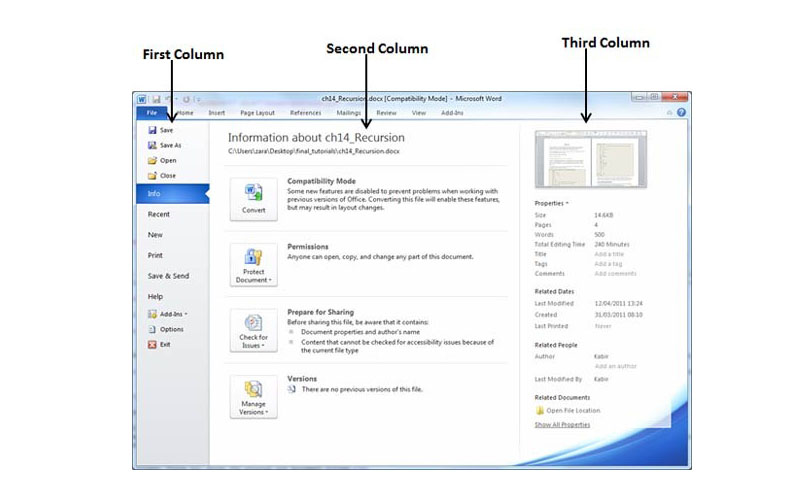Click 'There are no previous versions' text

click(x=362, y=389)
